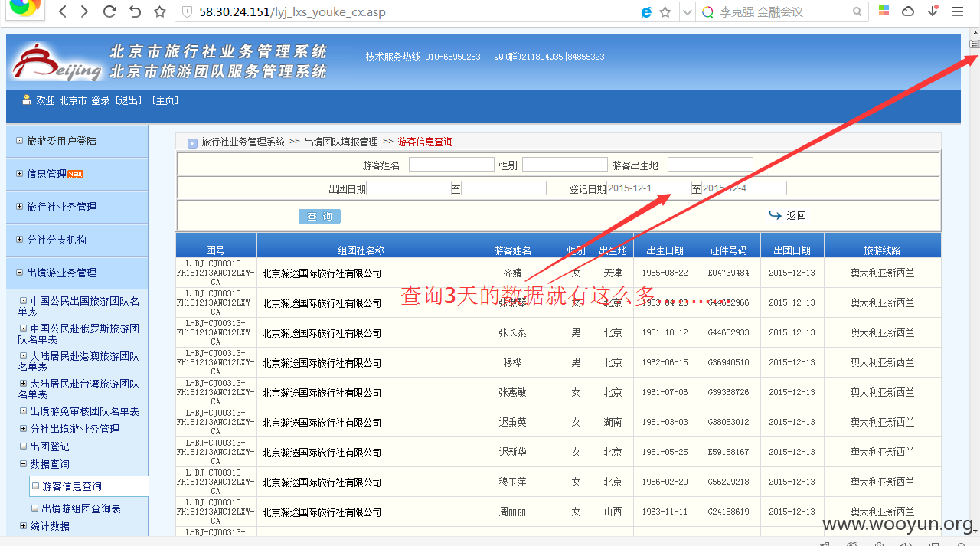Click the 退出 logout link
This screenshot has height=546, width=980.
(x=129, y=100)
